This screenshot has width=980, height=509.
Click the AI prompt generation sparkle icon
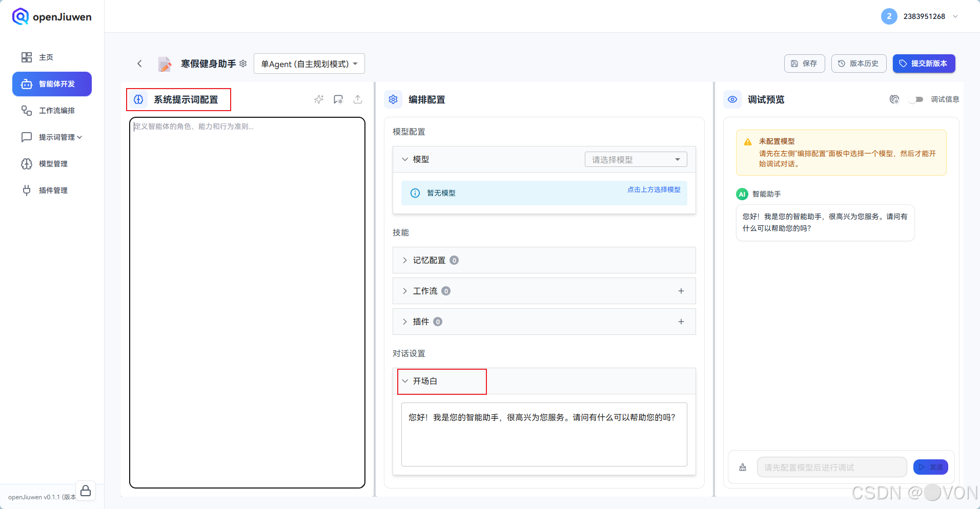pos(319,99)
